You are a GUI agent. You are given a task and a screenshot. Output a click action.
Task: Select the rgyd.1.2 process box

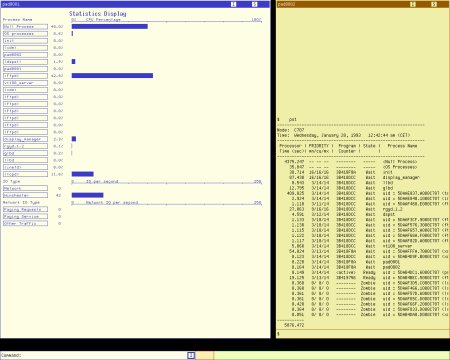point(25,146)
